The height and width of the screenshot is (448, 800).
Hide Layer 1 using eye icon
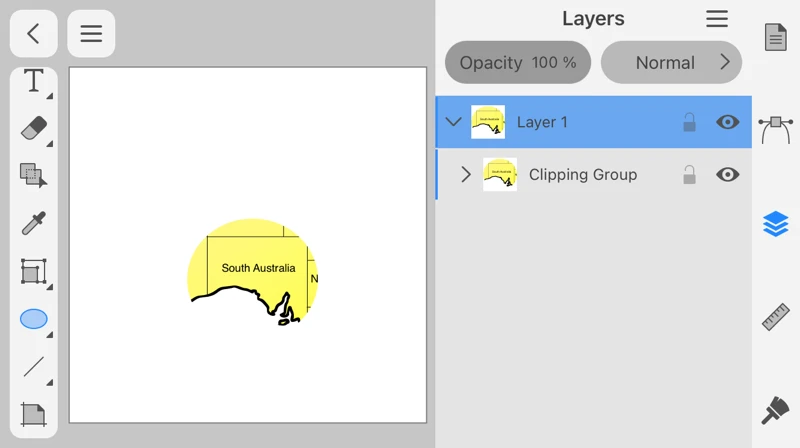click(x=727, y=122)
